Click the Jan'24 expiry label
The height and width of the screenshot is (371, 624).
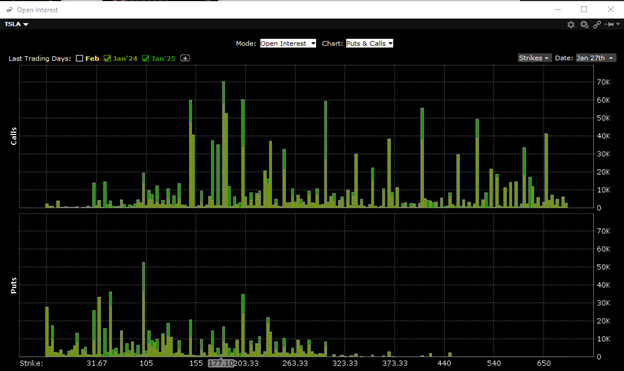[125, 59]
